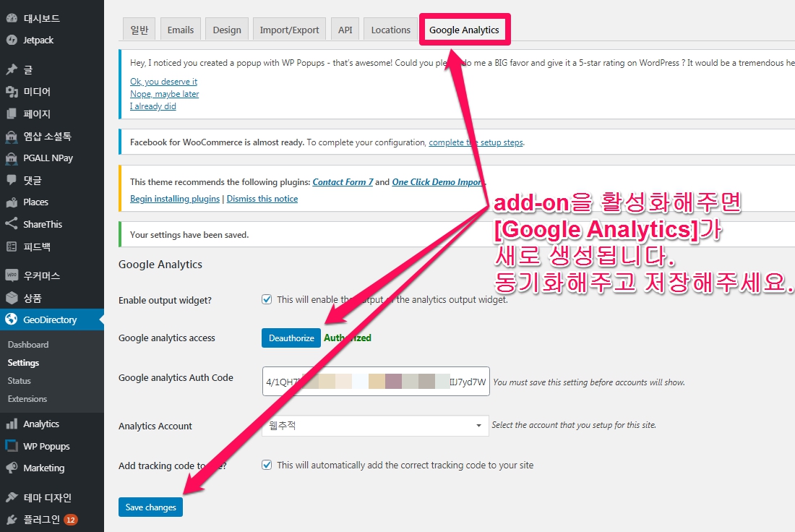Click the 페이지 pages icon

(11, 114)
